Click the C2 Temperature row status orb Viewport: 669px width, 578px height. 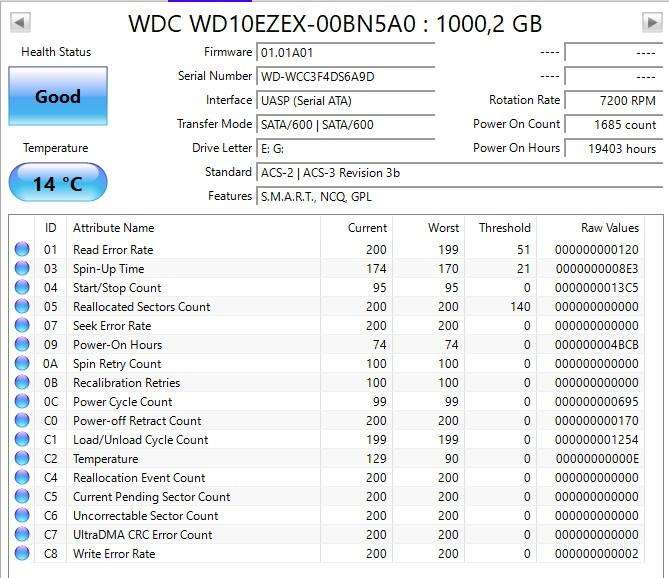(x=22, y=458)
